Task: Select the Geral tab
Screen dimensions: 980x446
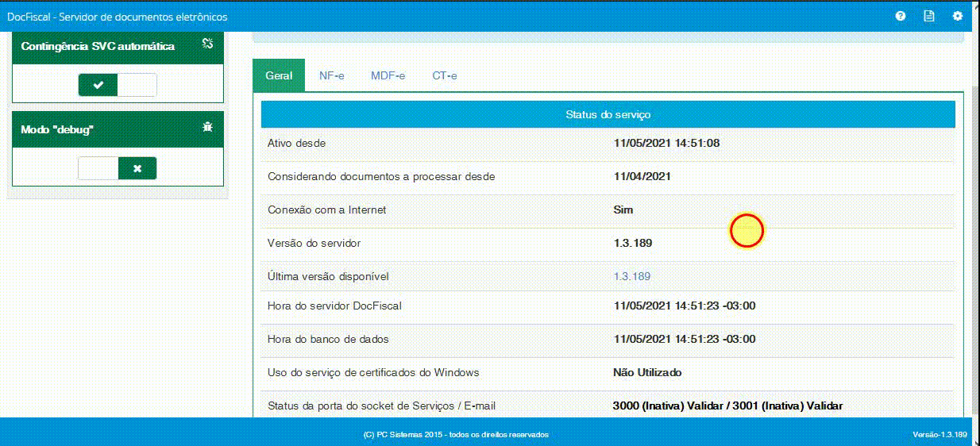Action: tap(279, 75)
